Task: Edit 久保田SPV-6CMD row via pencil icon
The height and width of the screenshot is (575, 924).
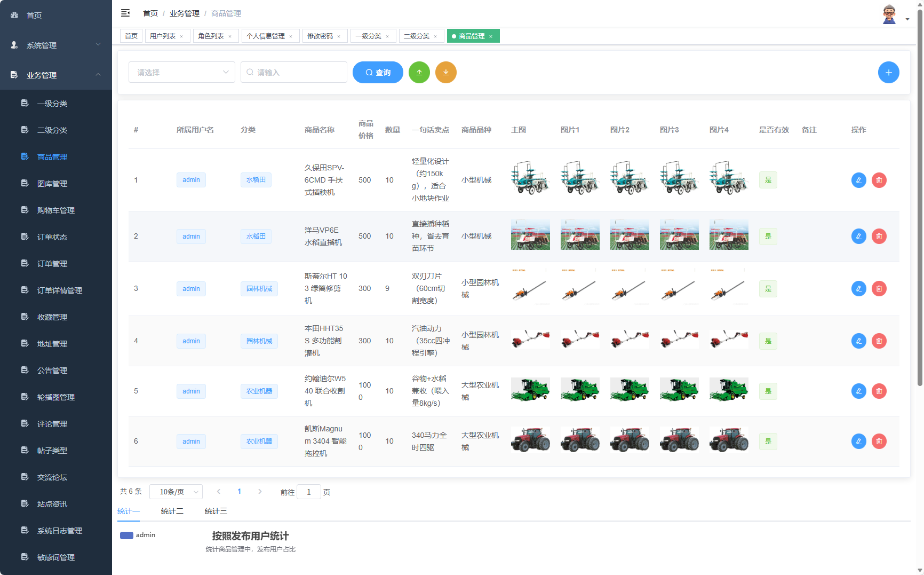Action: coord(858,180)
